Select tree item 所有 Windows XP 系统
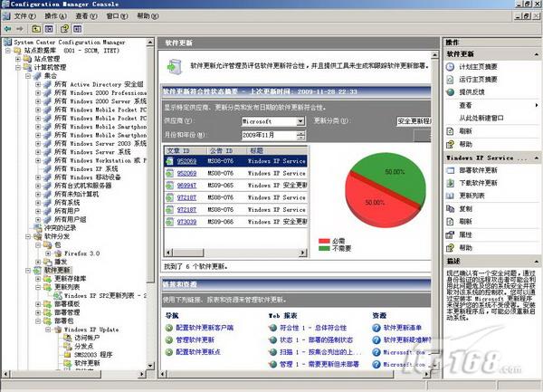 tap(86, 169)
